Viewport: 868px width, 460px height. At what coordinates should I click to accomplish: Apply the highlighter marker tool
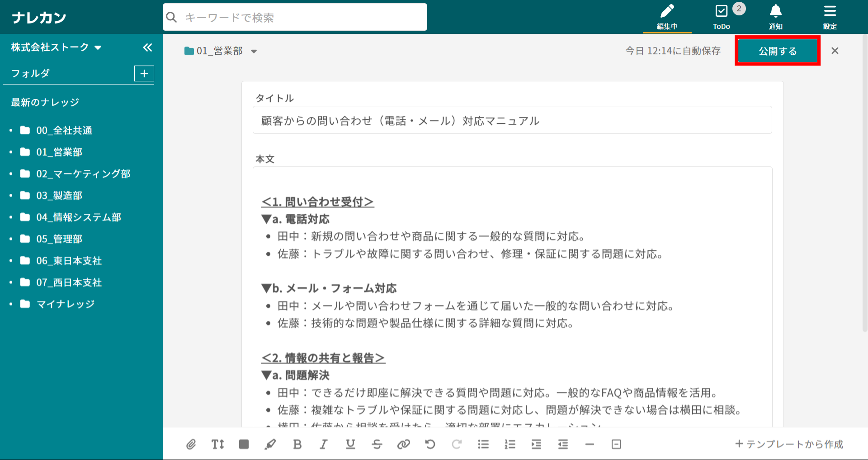270,445
